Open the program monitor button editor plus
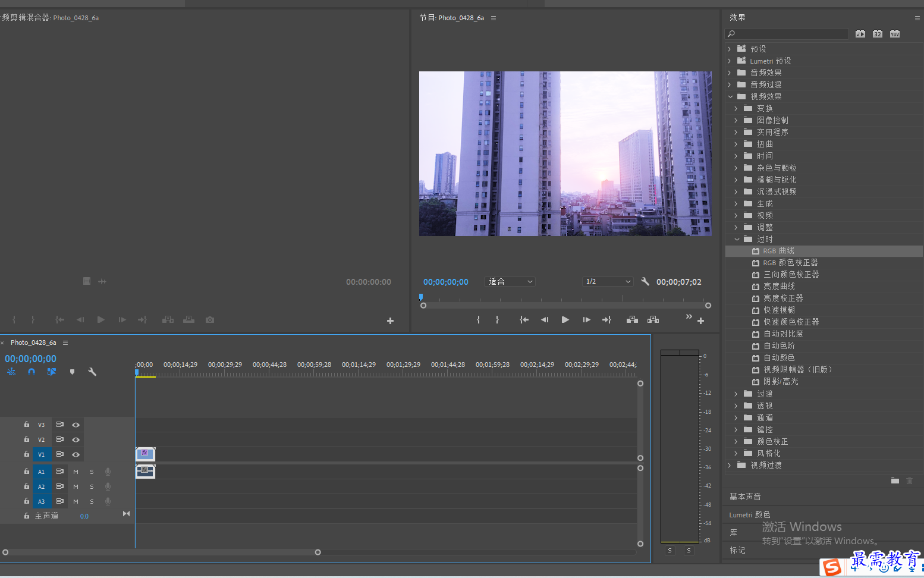The width and height of the screenshot is (924, 578). point(701,321)
